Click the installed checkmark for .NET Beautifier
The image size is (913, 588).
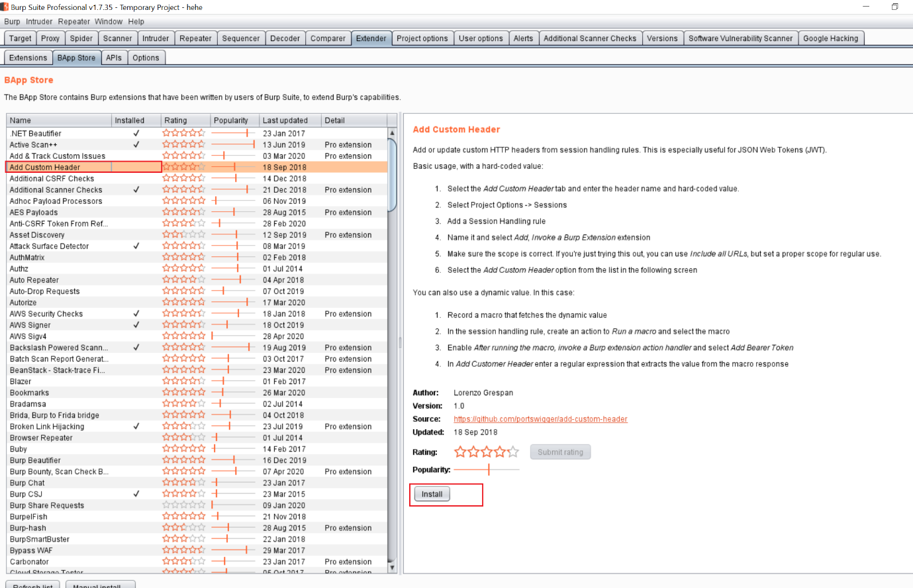tap(136, 133)
